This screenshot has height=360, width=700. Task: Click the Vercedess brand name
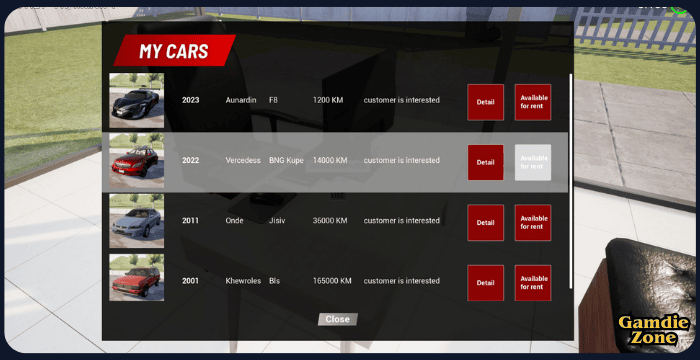(x=243, y=160)
